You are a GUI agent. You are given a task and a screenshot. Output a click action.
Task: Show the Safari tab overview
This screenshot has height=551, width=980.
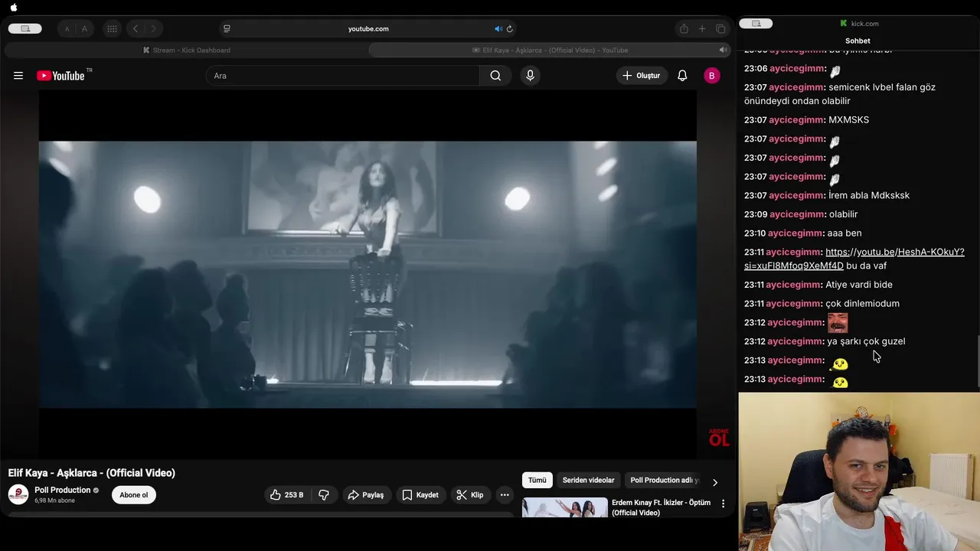tap(720, 29)
